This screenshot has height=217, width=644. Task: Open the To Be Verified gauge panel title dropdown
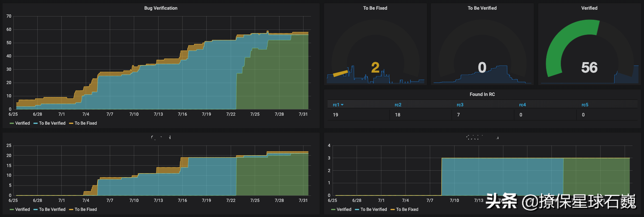tap(482, 8)
